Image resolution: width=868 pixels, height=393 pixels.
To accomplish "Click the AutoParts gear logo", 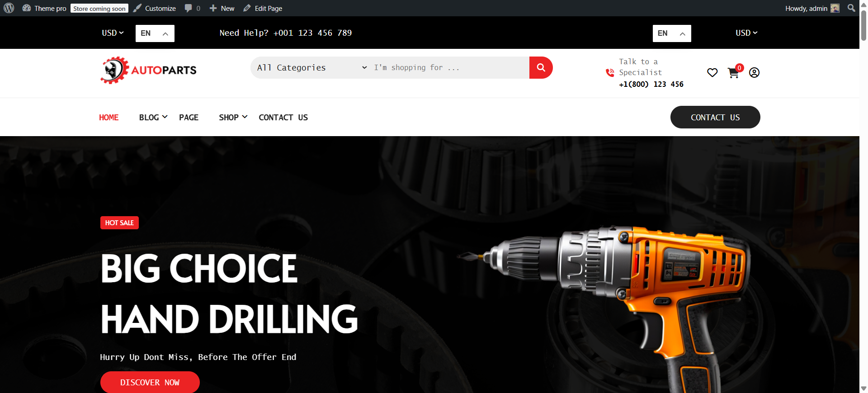I will (148, 70).
